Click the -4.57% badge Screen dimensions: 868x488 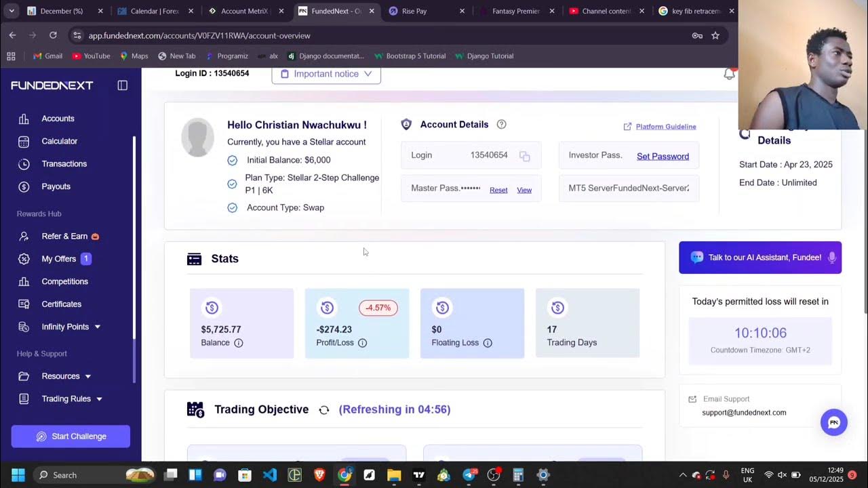point(378,308)
